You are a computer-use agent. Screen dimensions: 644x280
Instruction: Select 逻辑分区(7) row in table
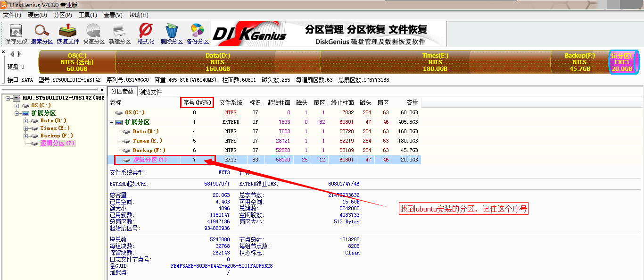coord(264,160)
